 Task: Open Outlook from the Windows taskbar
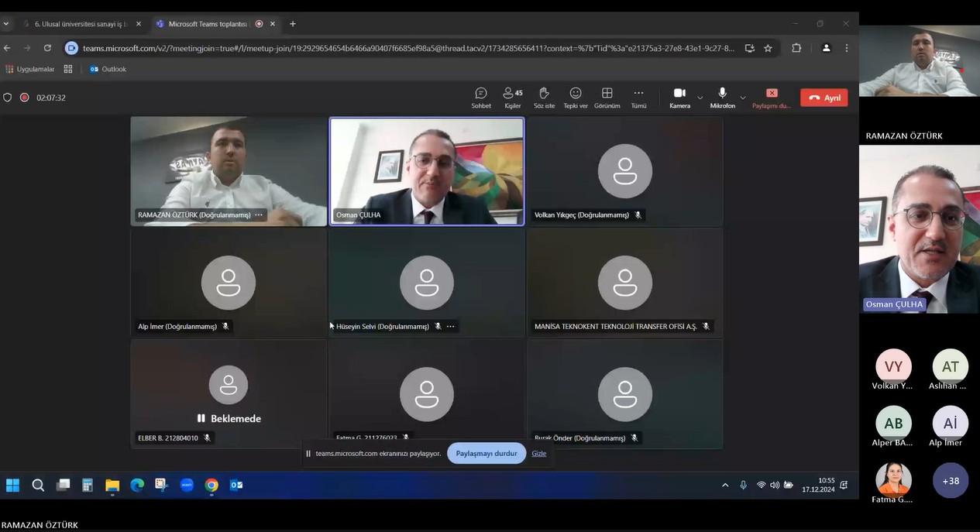[x=236, y=486]
